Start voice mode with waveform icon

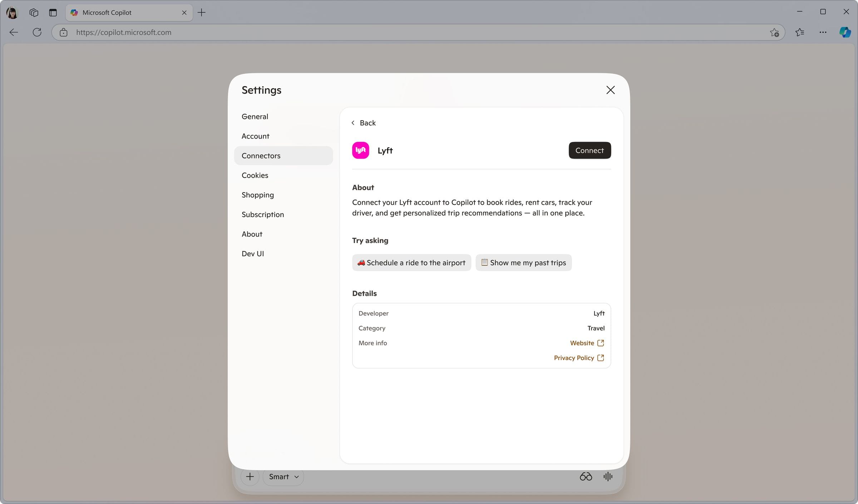pos(608,476)
